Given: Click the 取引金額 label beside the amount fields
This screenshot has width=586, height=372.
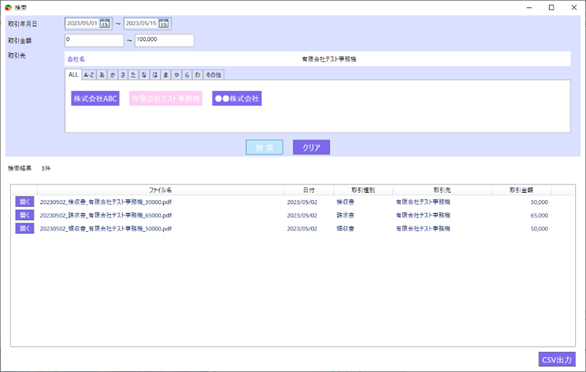Looking at the screenshot, I should 20,41.
